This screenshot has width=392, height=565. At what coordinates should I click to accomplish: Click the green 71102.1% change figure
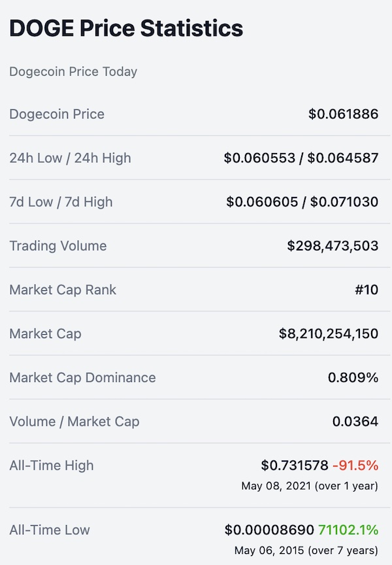click(x=348, y=530)
